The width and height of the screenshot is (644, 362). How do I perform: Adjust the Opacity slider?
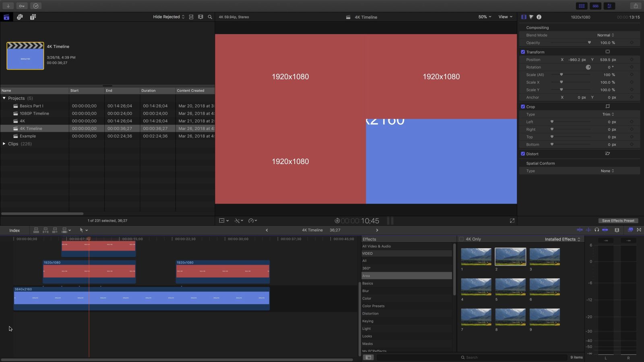[589, 43]
